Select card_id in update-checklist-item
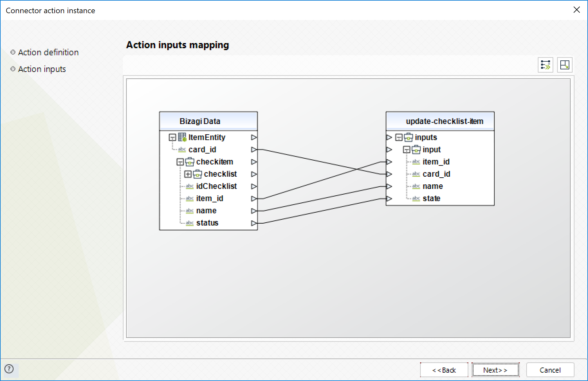 tap(436, 174)
